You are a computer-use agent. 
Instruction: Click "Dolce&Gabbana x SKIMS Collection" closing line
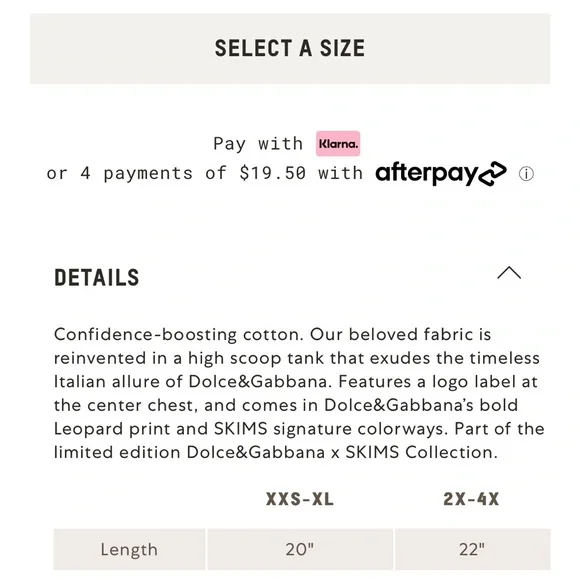(342, 452)
